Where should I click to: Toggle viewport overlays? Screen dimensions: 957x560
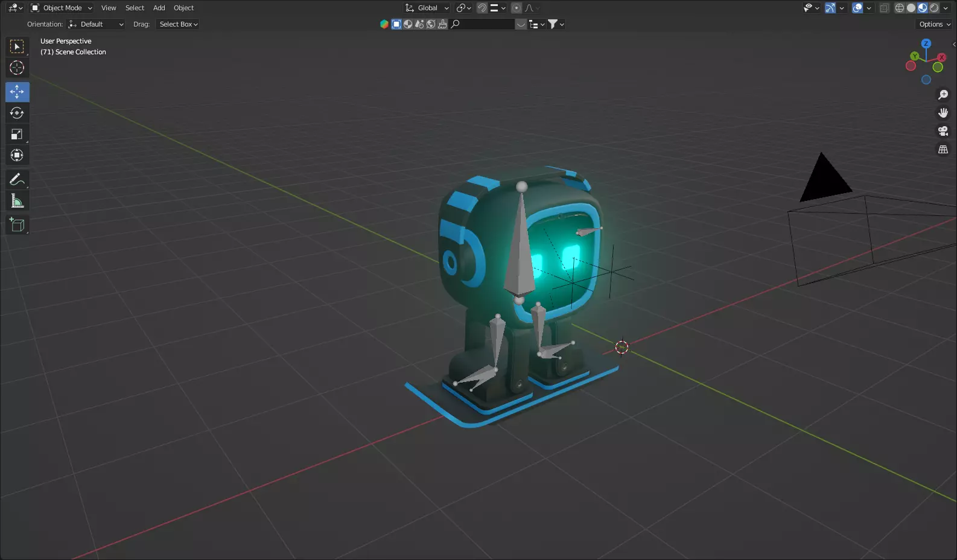coord(857,8)
